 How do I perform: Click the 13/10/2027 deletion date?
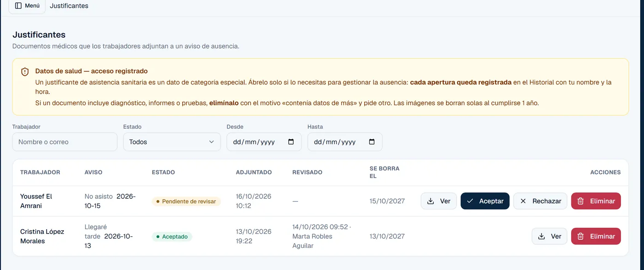click(387, 236)
